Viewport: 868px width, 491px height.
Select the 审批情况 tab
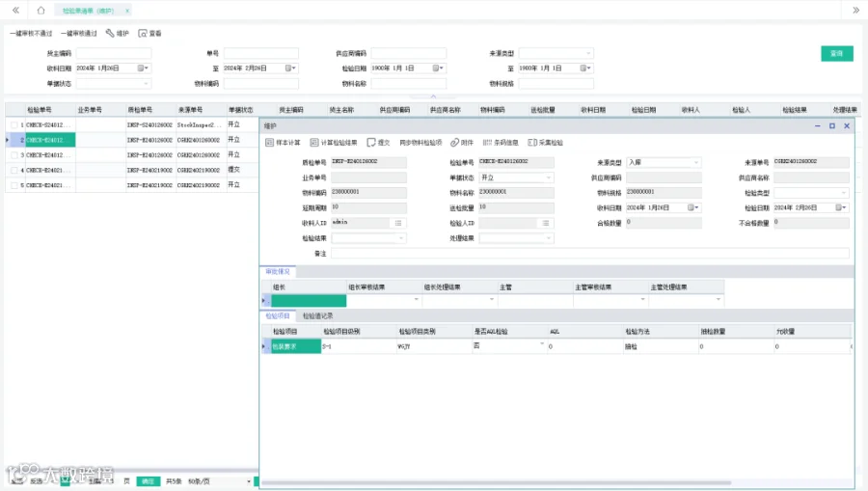[x=278, y=272]
